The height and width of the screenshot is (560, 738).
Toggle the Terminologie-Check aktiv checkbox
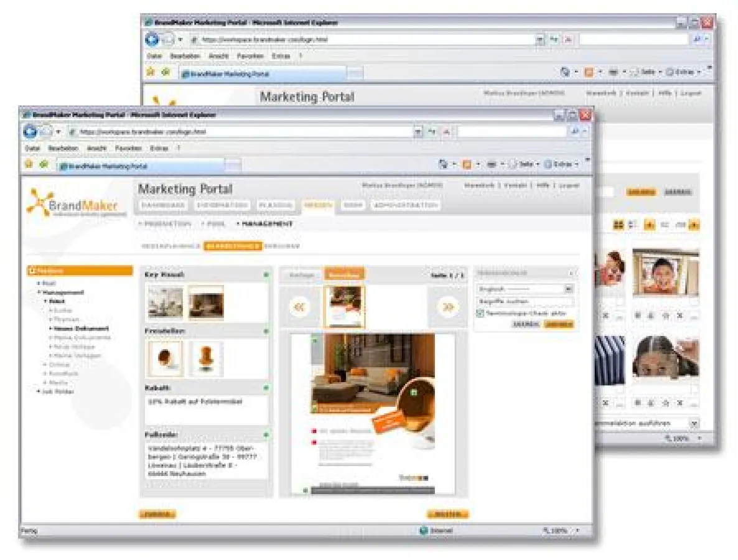[x=480, y=313]
